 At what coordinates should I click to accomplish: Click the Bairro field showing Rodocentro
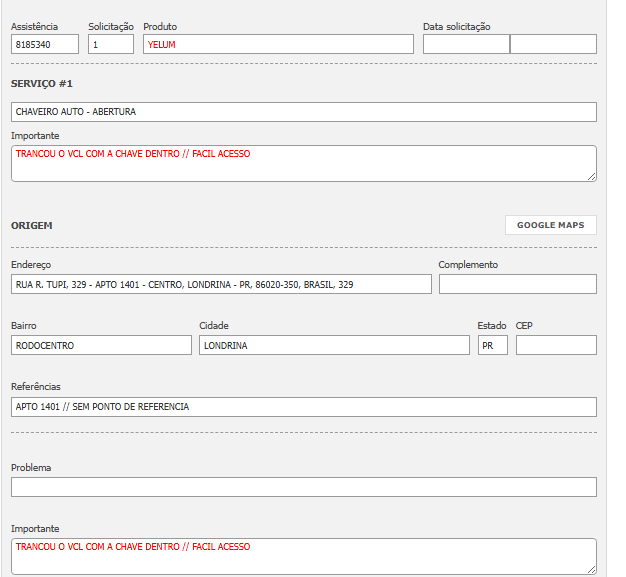(101, 345)
